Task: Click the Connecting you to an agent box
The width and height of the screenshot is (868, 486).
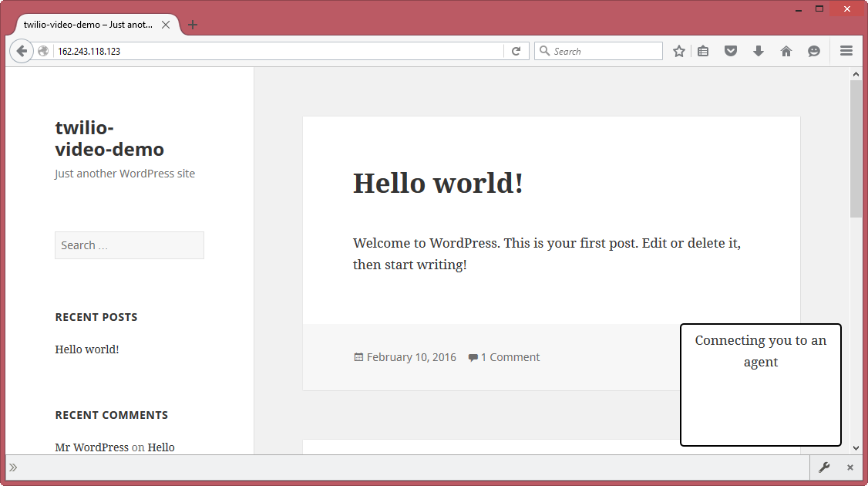Action: (x=761, y=385)
